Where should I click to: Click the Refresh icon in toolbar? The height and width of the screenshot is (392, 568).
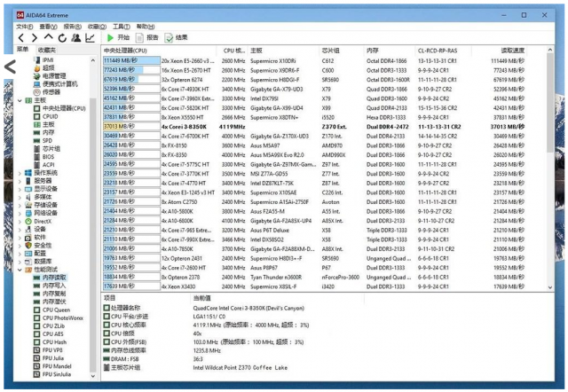pyautogui.click(x=64, y=38)
